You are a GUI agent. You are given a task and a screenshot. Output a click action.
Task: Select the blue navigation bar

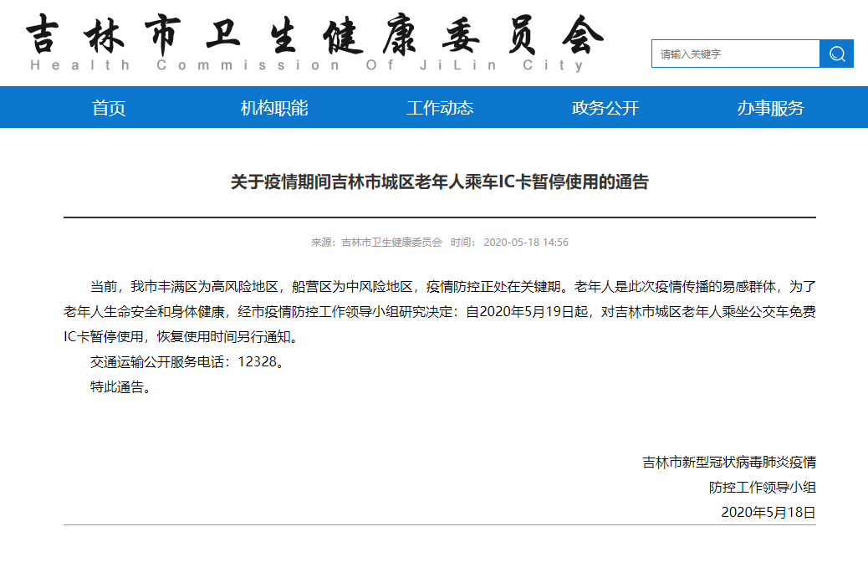[x=434, y=107]
